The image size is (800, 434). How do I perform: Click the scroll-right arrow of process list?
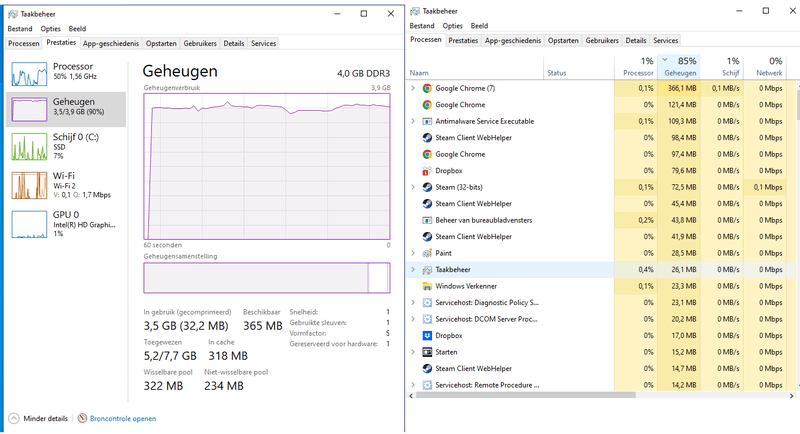click(791, 395)
